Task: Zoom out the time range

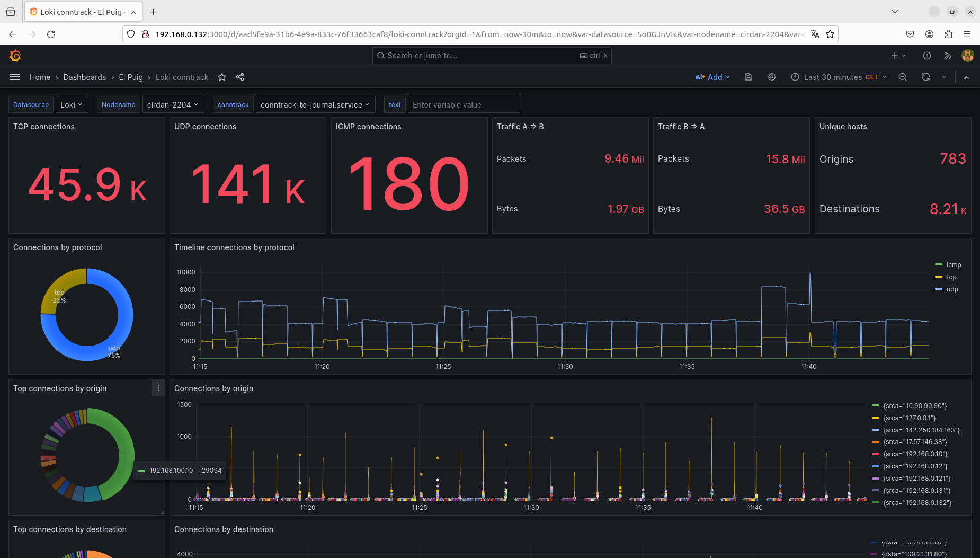Action: point(903,77)
